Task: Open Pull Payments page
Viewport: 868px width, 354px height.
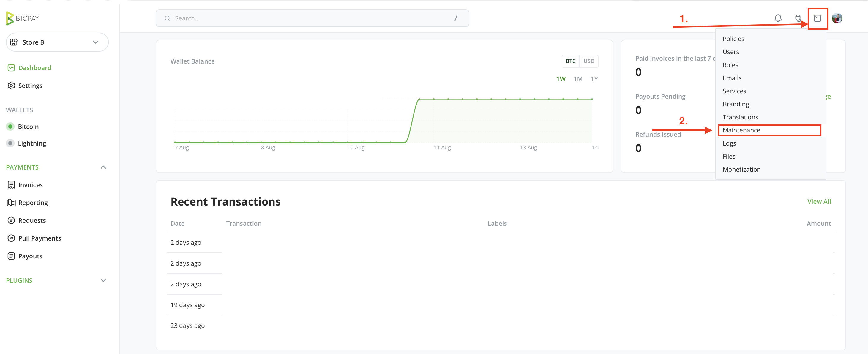Action: click(40, 238)
